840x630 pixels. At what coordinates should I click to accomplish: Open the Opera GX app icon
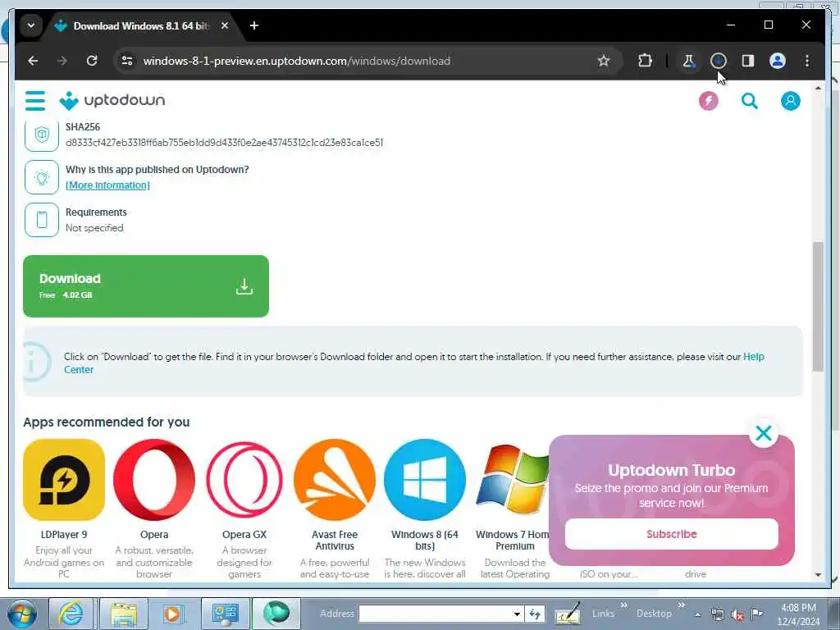pyautogui.click(x=244, y=479)
